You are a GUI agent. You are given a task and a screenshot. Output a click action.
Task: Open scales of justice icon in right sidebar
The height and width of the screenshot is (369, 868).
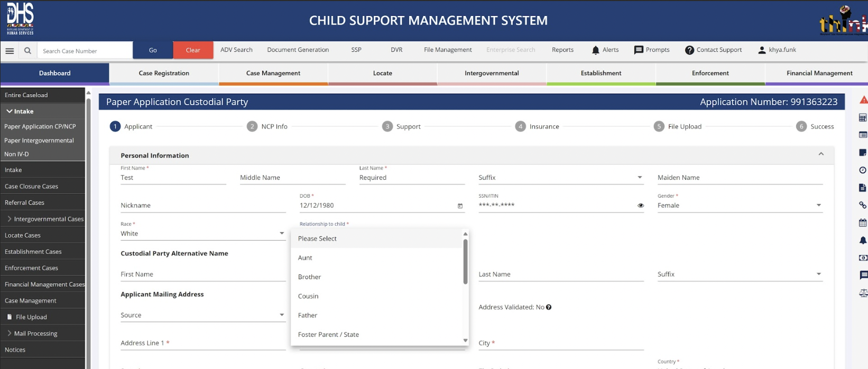[x=863, y=293]
